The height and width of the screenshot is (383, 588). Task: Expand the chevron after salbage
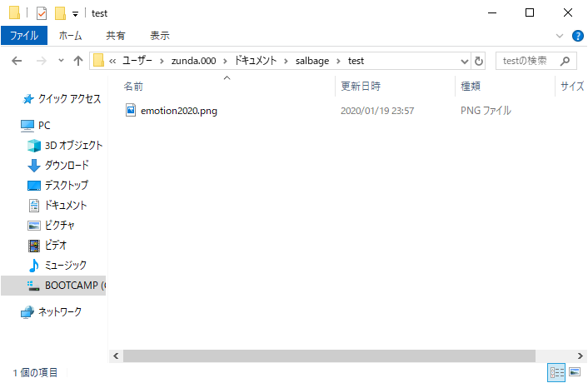[339, 61]
